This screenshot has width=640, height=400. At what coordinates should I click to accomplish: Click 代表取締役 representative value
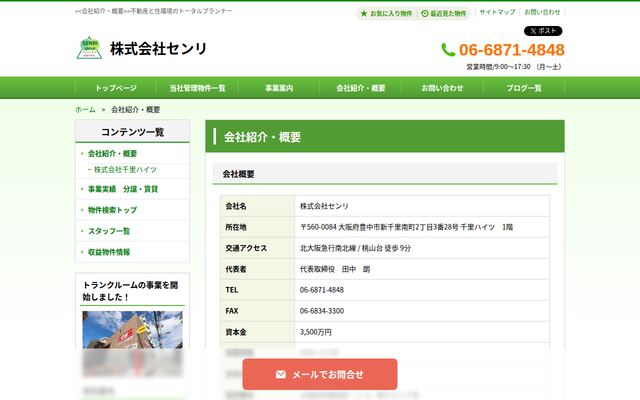335,269
